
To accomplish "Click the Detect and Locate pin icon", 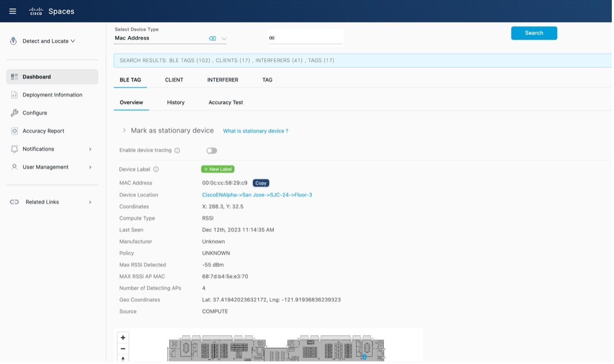I will [14, 41].
